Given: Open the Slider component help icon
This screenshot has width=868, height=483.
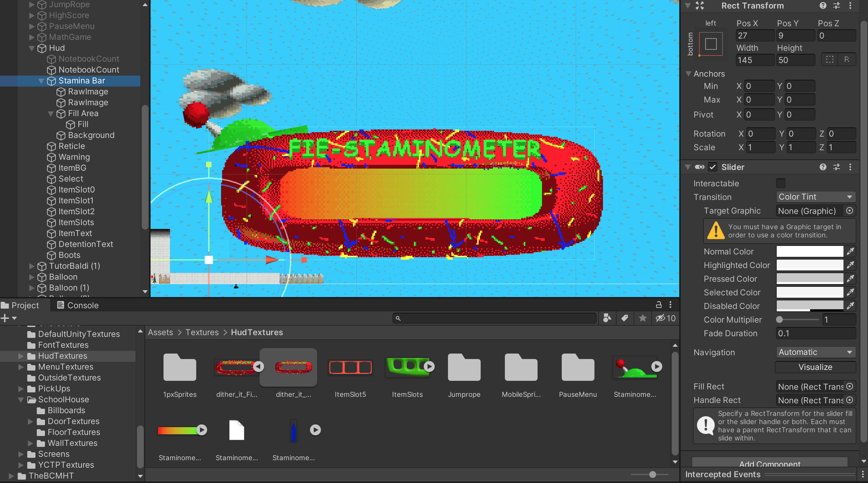Looking at the screenshot, I should (x=823, y=167).
